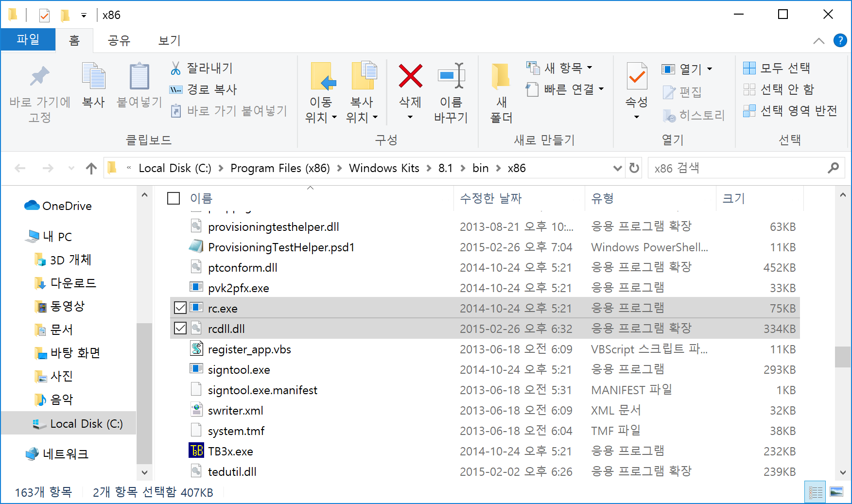Switch to Details view icon in status bar

coord(816,492)
